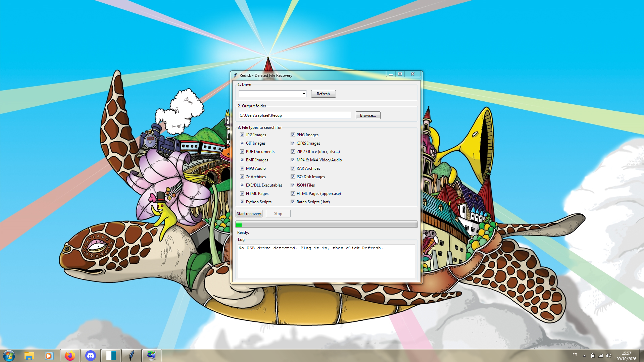Screen dimensions: 644x362
Task: Uncheck RAR Archives file type
Action: (293, 168)
